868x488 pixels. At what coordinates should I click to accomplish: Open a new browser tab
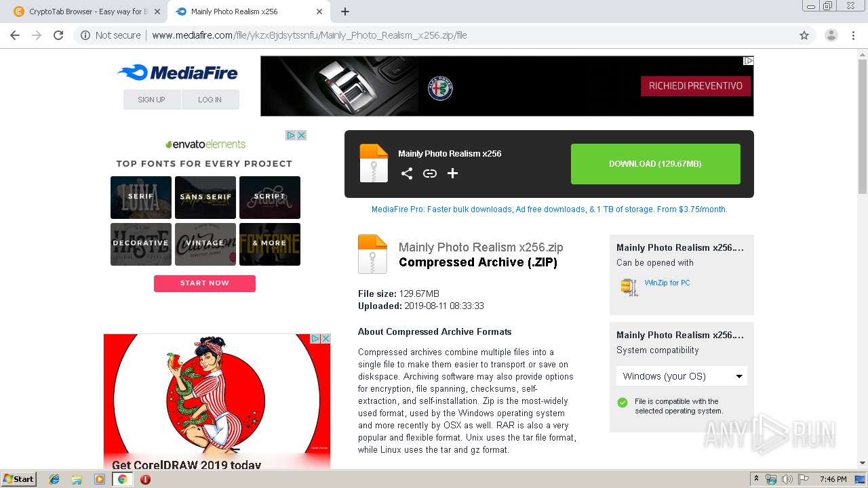coord(345,12)
